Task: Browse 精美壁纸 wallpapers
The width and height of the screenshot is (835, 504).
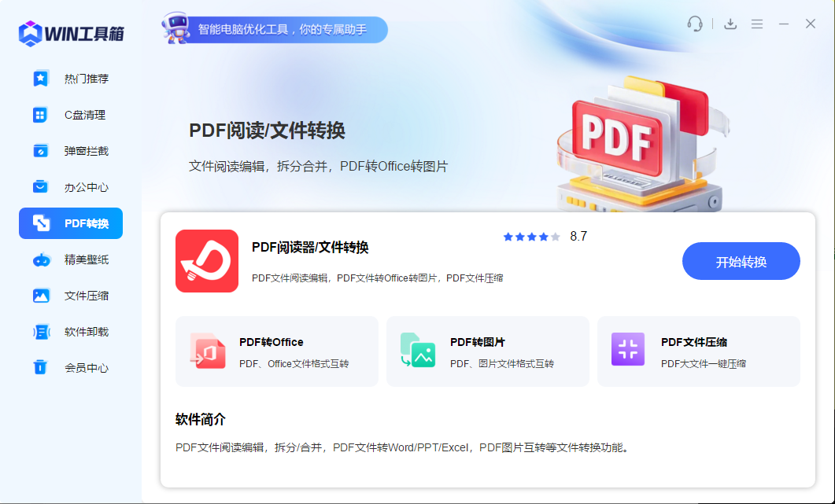Action: (70, 259)
